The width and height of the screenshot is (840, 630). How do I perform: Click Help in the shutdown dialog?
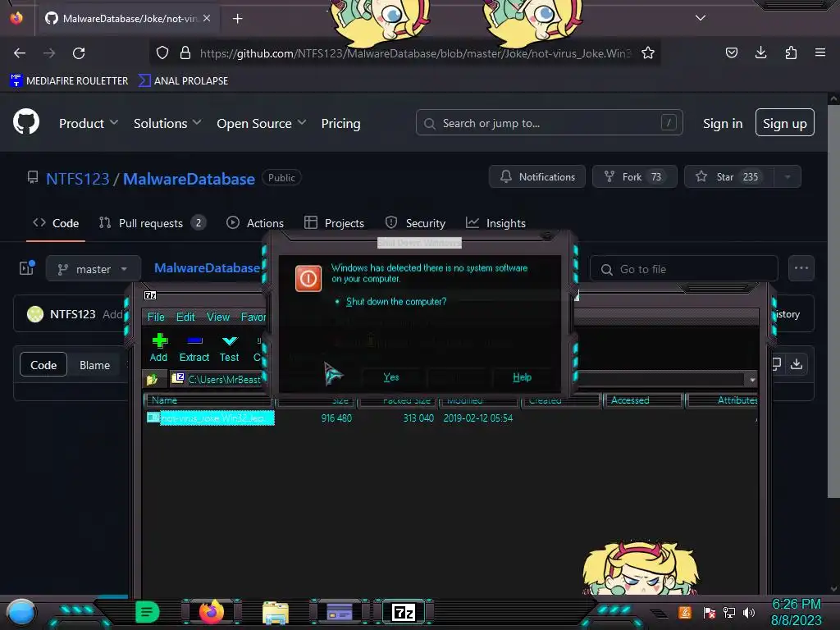pyautogui.click(x=522, y=377)
